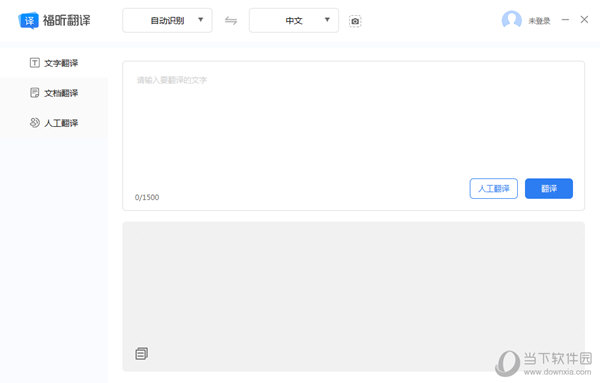Click the gray translation output area
This screenshot has width=600, height=383.
click(x=353, y=296)
